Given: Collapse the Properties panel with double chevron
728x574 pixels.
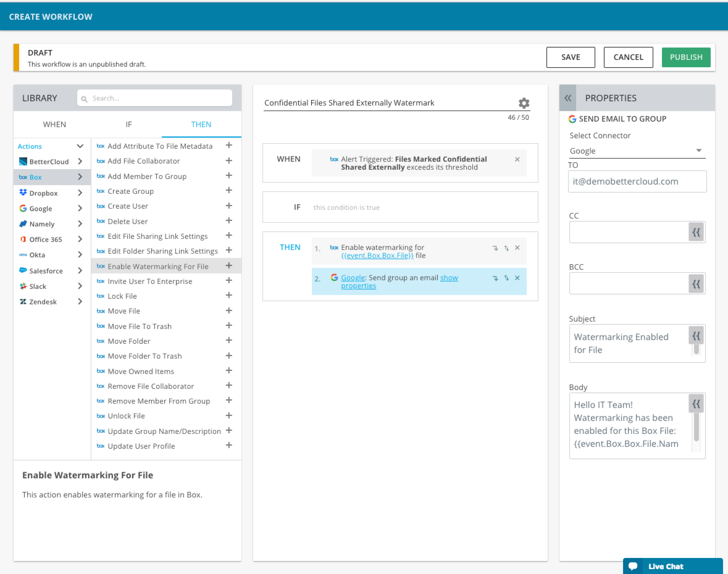Looking at the screenshot, I should [x=568, y=98].
